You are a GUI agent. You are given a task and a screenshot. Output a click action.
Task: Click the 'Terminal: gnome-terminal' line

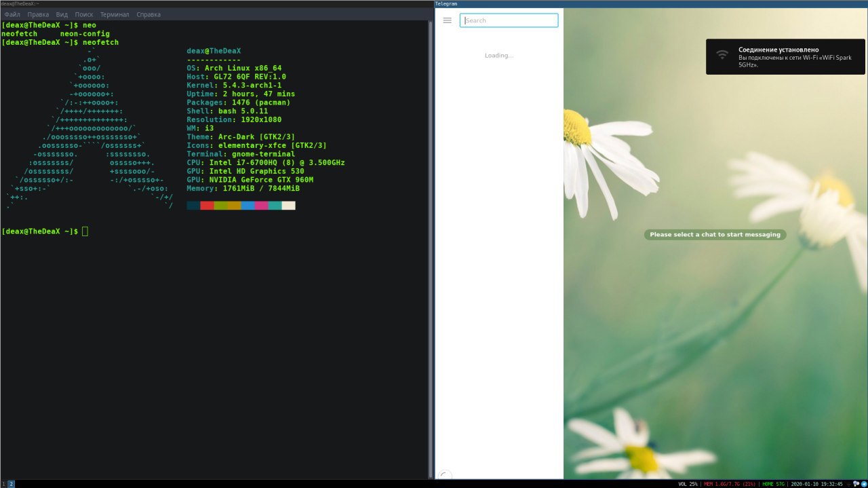(241, 154)
